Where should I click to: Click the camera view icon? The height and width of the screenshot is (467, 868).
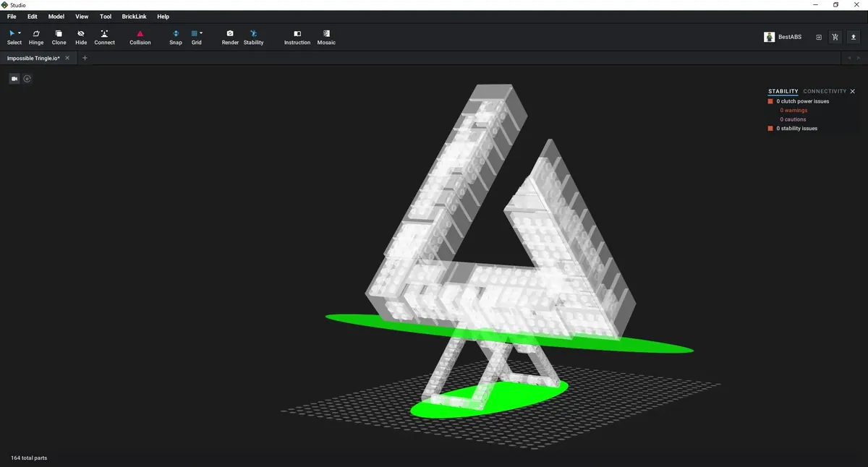tap(14, 79)
